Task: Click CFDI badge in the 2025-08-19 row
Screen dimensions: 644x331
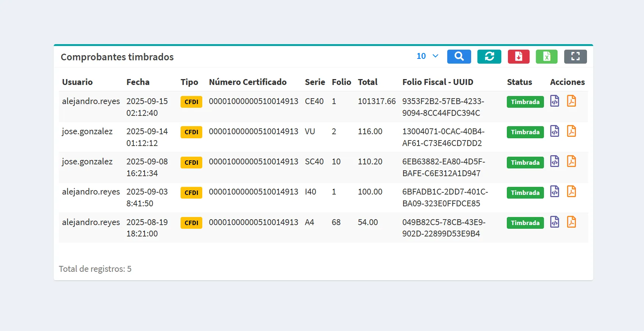Action: point(191,223)
